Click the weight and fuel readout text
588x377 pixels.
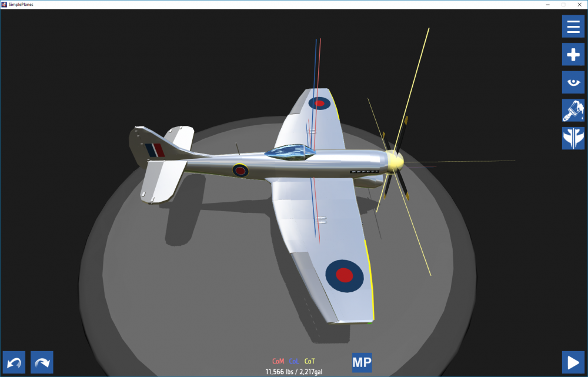(294, 372)
